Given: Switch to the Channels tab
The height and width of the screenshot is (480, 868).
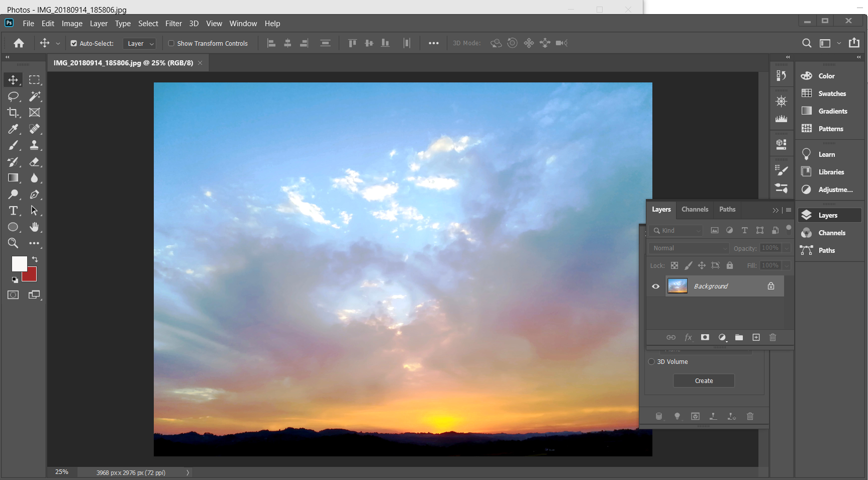Looking at the screenshot, I should 695,210.
